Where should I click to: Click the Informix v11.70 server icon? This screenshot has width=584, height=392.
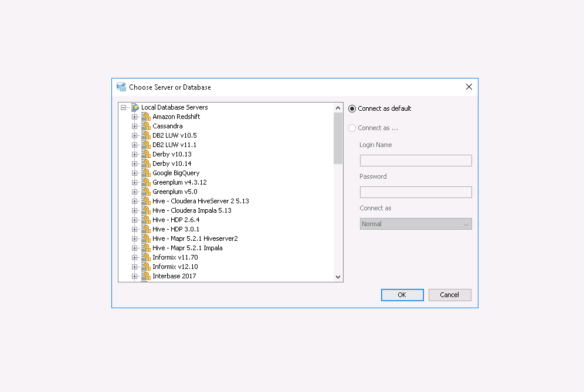[x=146, y=257]
